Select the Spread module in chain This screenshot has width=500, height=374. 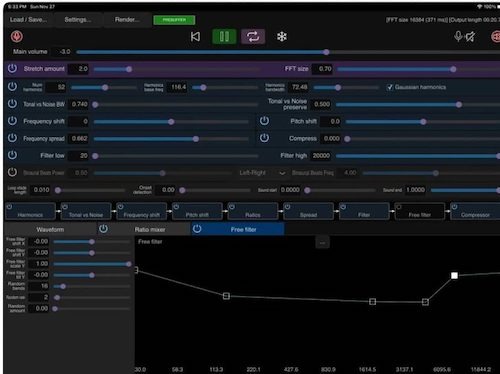308,211
